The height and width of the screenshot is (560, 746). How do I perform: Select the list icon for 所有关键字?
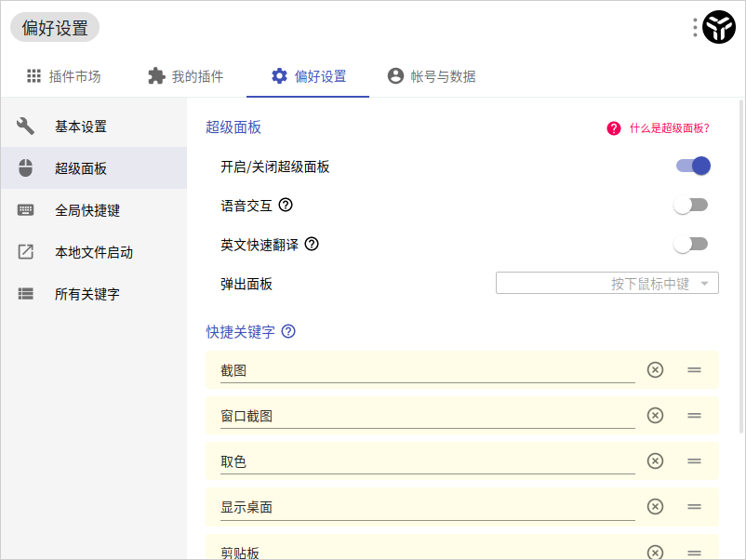click(25, 293)
